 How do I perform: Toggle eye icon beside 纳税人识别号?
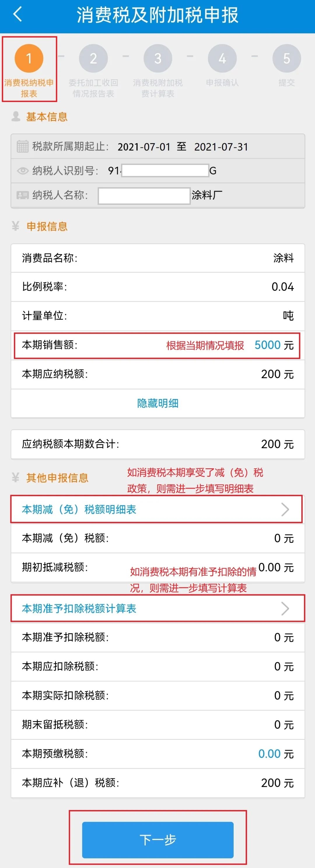(x=22, y=171)
